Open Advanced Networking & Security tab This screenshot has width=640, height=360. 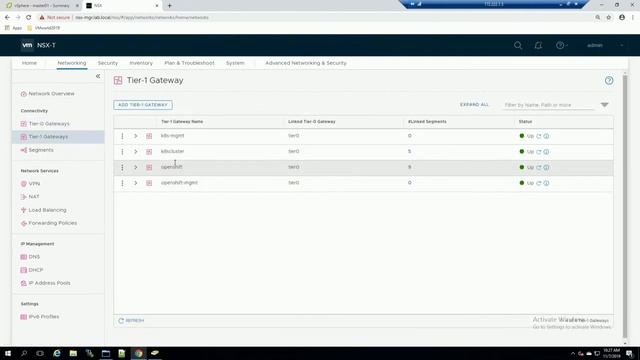coord(306,63)
